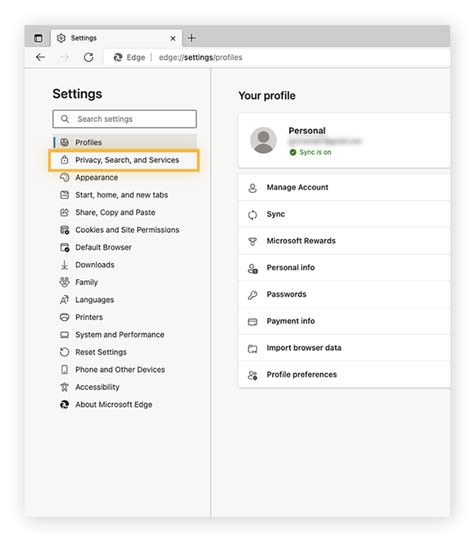
Task: Open Default Browser settings text
Action: (103, 247)
